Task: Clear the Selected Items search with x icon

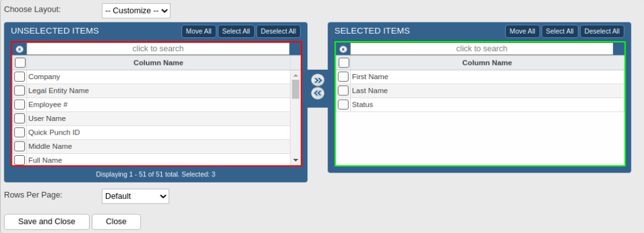Action: coord(343,49)
